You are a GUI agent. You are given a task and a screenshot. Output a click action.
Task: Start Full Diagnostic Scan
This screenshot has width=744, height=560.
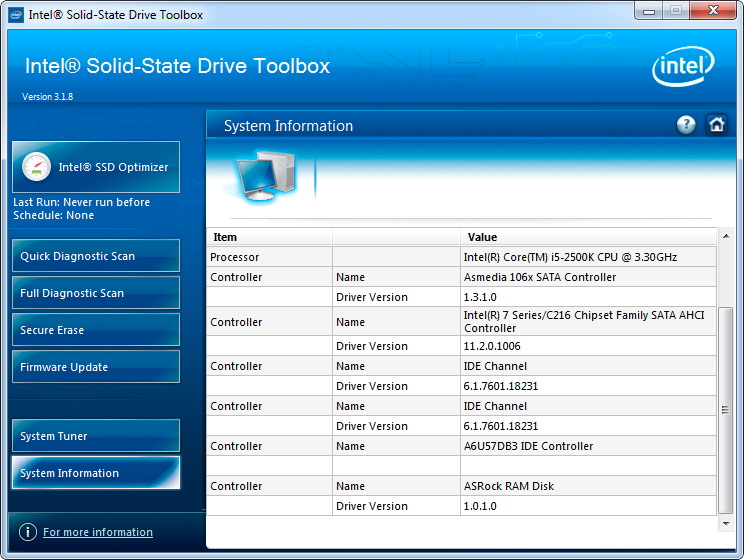pyautogui.click(x=96, y=293)
